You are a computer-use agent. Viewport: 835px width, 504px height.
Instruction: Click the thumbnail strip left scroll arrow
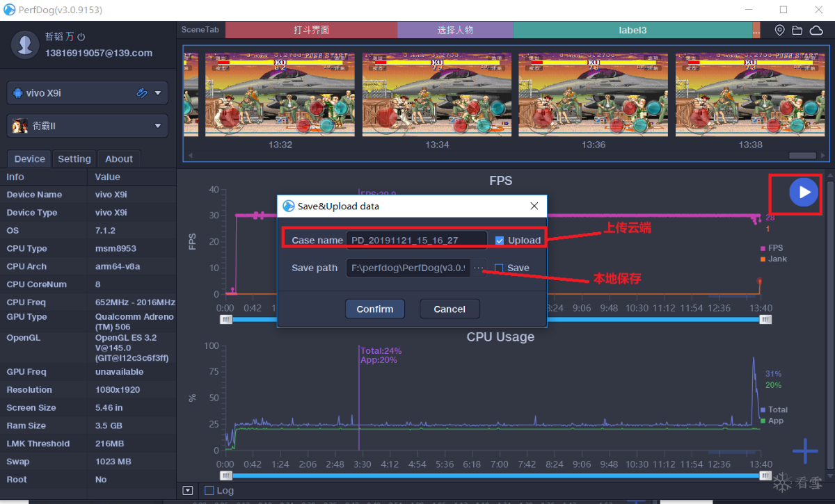(191, 155)
